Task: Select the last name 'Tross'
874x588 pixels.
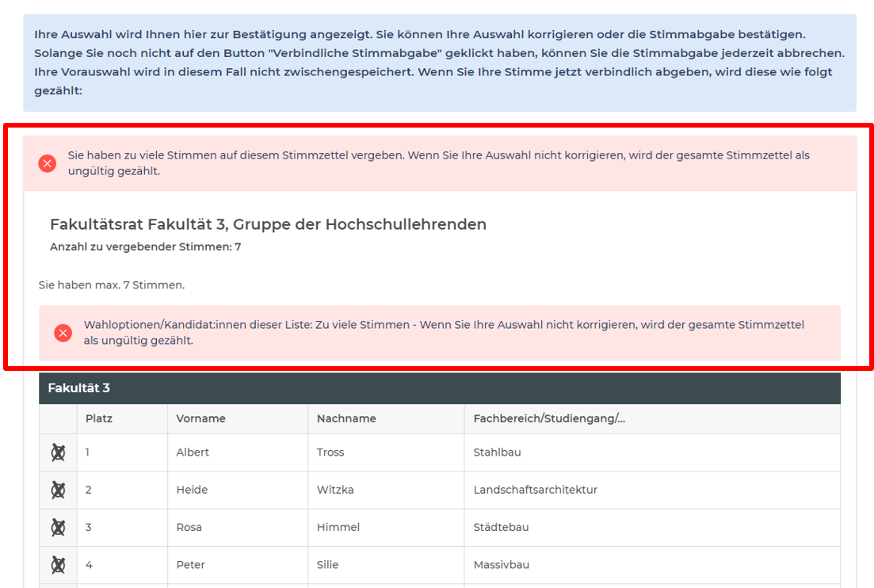Action: click(330, 452)
